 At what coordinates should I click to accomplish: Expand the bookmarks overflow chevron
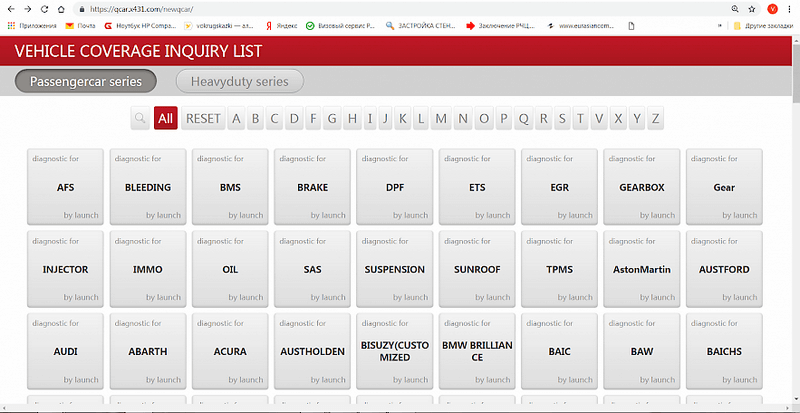[x=720, y=26]
